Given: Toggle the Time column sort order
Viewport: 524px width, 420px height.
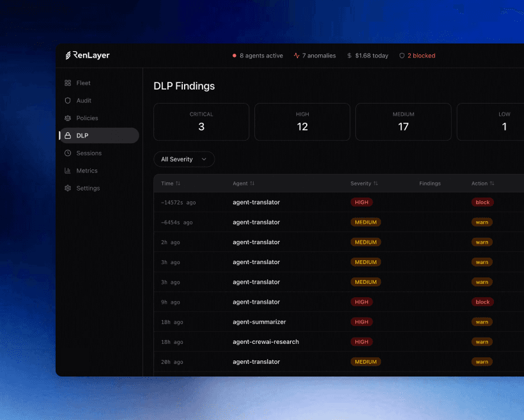Looking at the screenshot, I should (178, 183).
